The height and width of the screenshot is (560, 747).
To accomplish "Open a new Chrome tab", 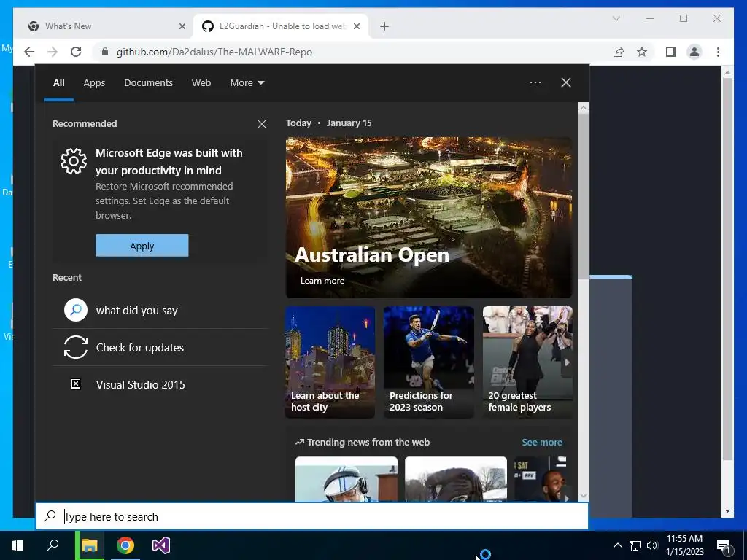I will coord(384,26).
